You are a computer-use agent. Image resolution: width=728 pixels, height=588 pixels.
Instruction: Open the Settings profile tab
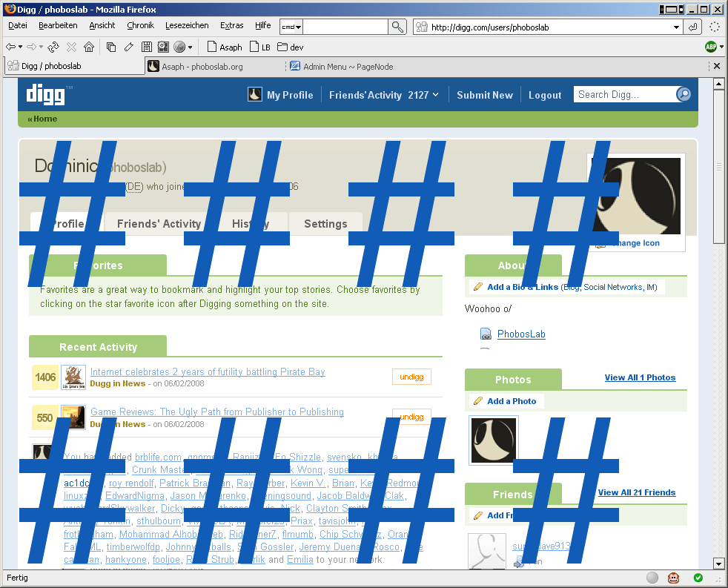tap(325, 223)
